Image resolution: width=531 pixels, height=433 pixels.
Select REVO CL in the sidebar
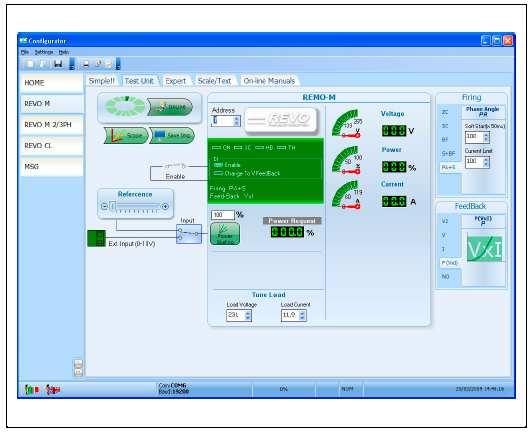[52, 146]
